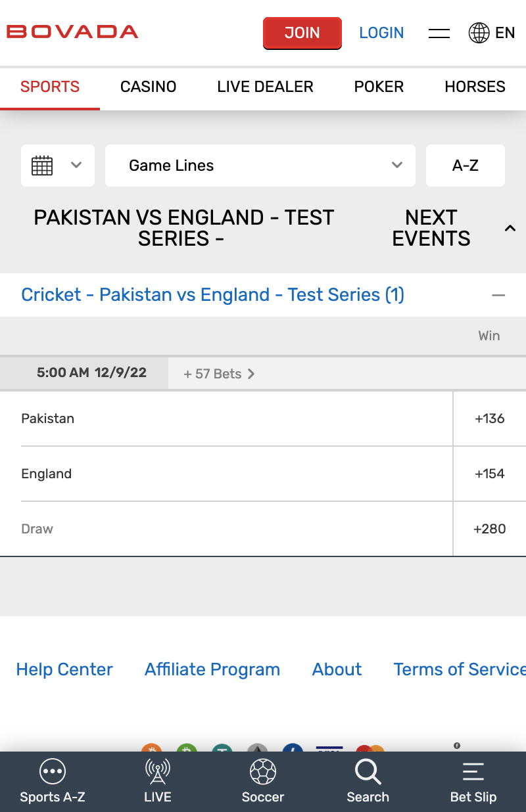This screenshot has height=812, width=526.
Task: Tap the Search magnifier icon
Action: 368,772
